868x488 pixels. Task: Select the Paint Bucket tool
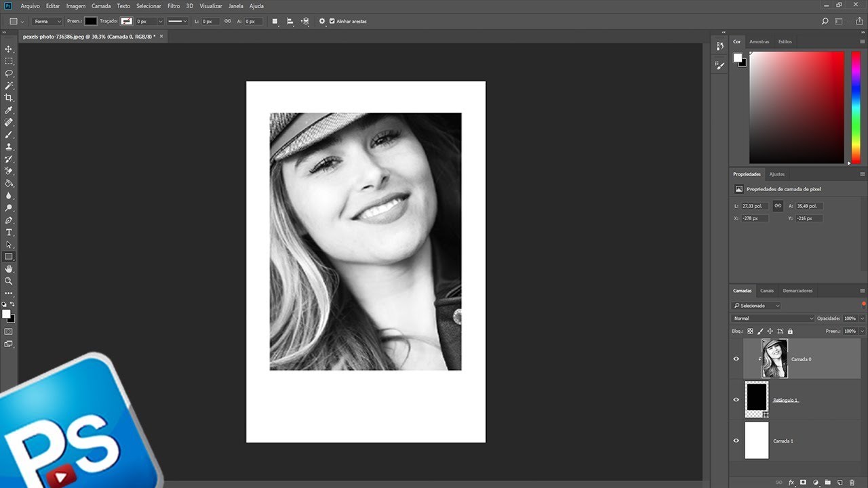[x=9, y=183]
